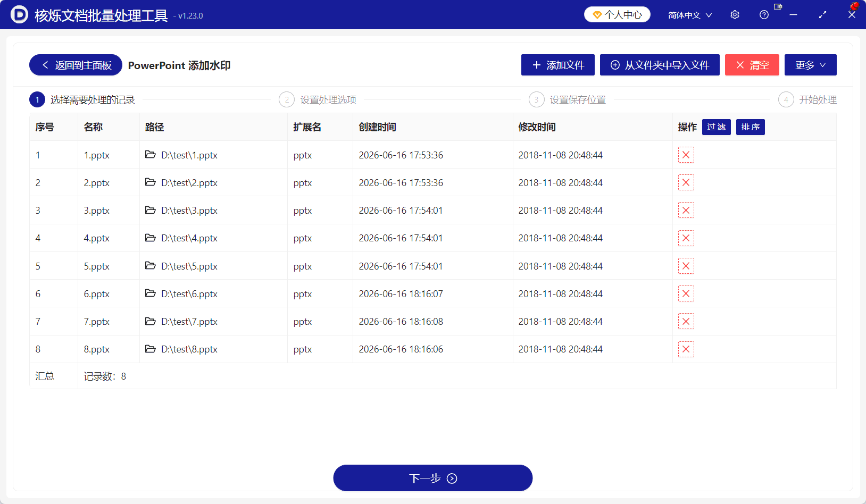Go to step 2 设置处理选项

coord(318,99)
